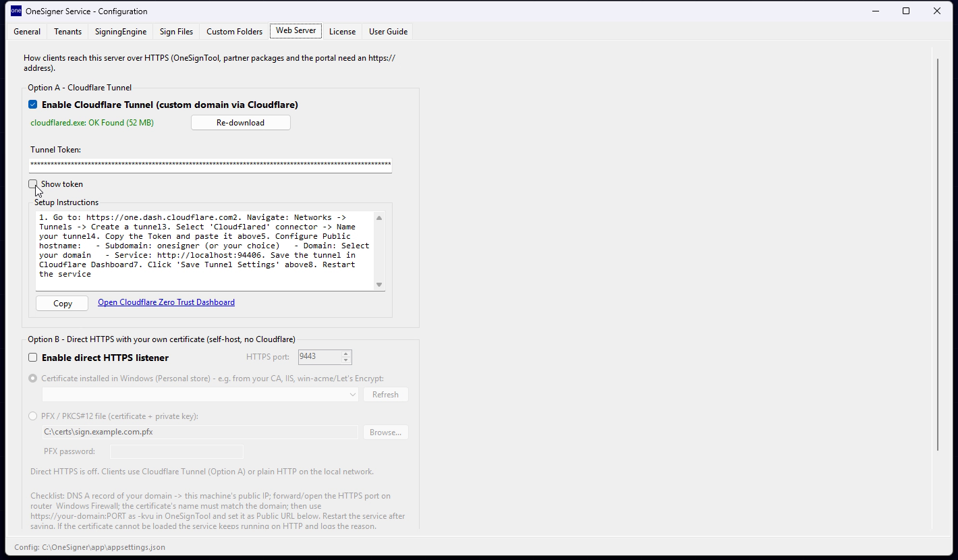The height and width of the screenshot is (560, 958).
Task: Open the User Guide tab
Action: [388, 32]
